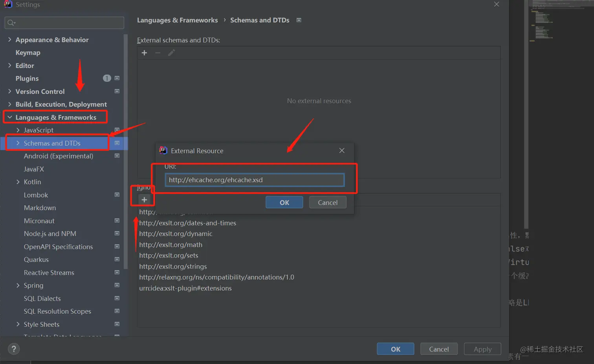Click the project settings icon next to Plugins
594x364 pixels.
[117, 78]
